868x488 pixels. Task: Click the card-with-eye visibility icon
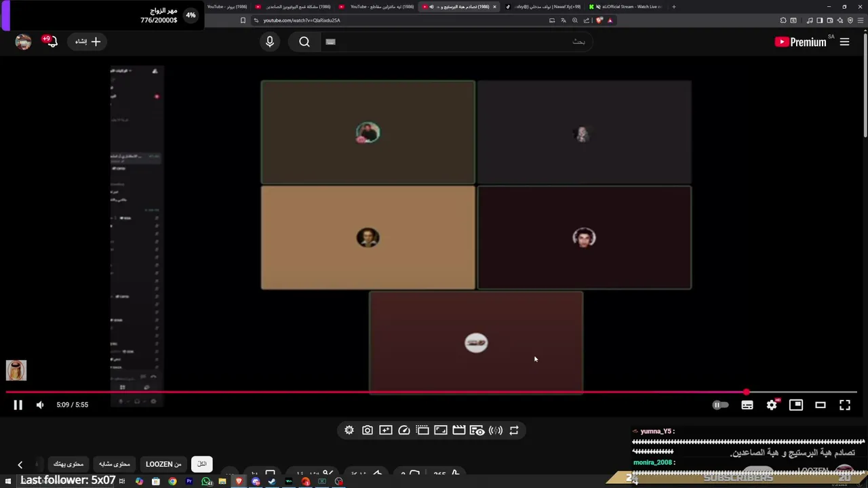(x=477, y=430)
